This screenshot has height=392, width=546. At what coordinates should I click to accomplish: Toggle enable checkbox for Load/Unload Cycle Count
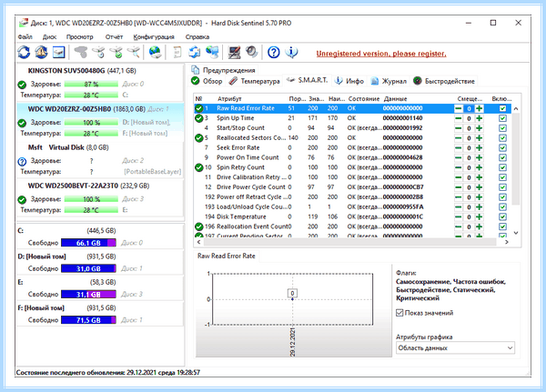[502, 207]
